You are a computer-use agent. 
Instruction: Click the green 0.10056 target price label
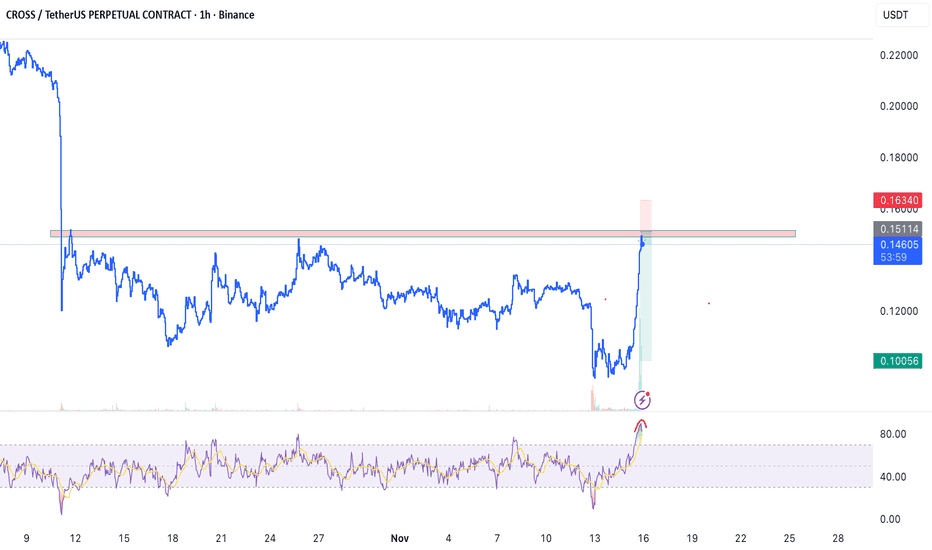(898, 361)
